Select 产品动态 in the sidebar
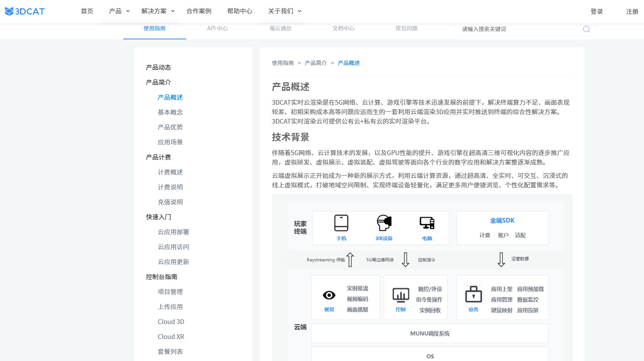 159,67
